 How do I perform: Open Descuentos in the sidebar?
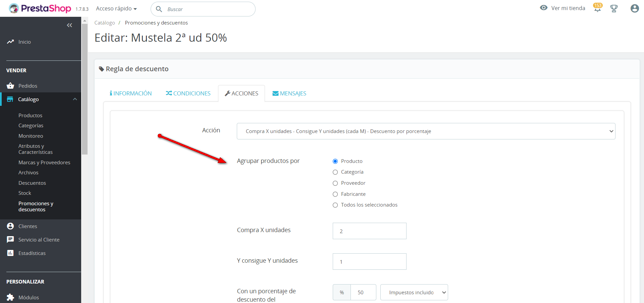[x=32, y=183]
